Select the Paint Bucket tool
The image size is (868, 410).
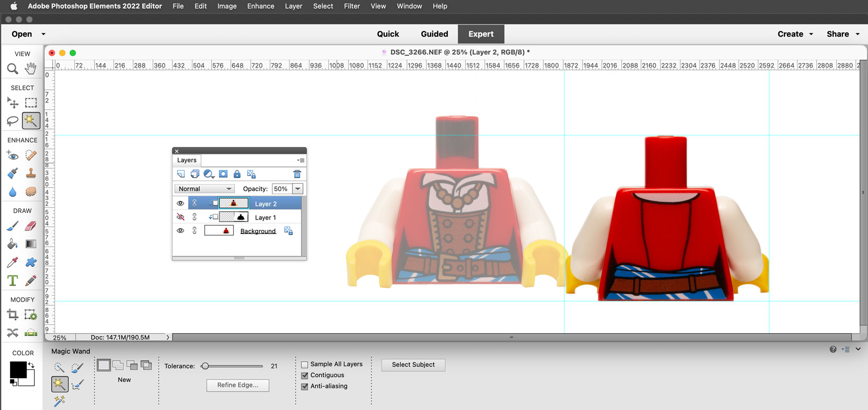[x=13, y=244]
